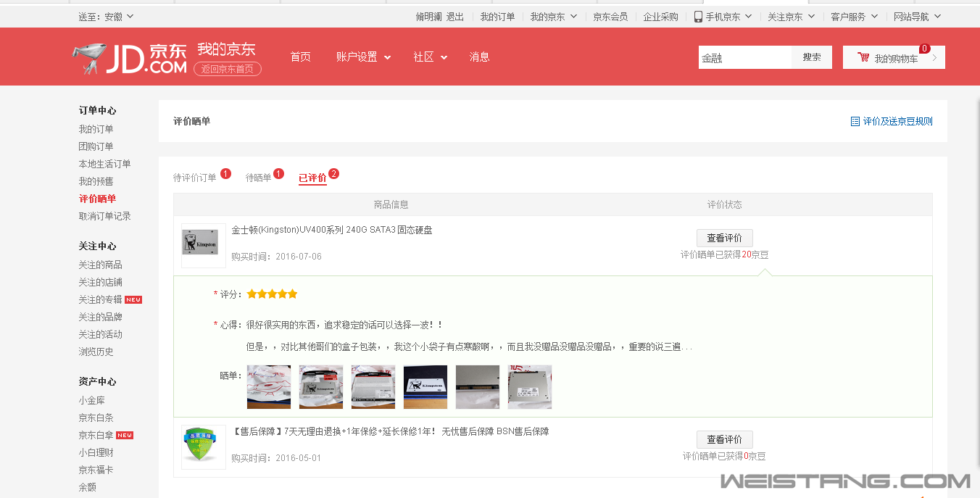This screenshot has width=980, height=498.
Task: Open 京东福卡 in the sidebar
Action: [x=96, y=470]
